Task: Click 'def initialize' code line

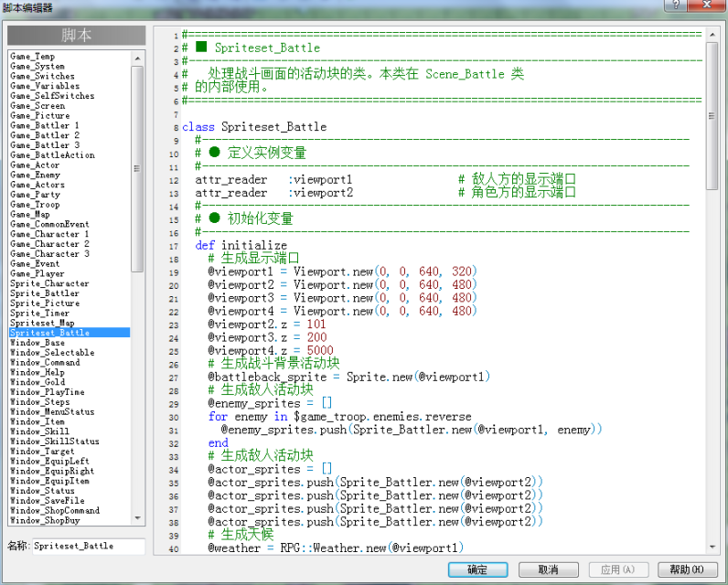Action: [x=241, y=245]
